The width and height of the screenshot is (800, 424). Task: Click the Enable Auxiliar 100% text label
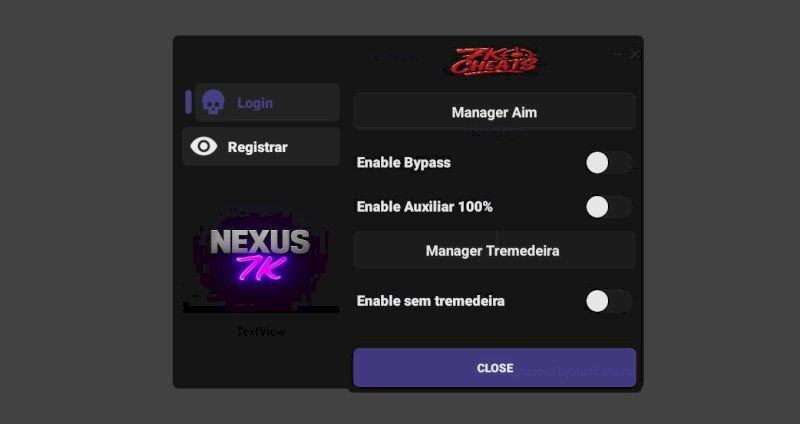(x=424, y=207)
